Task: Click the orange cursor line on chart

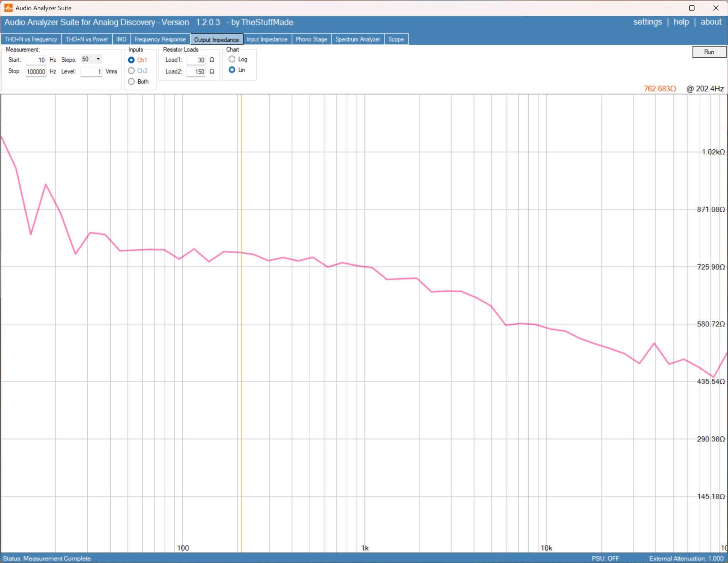Action: point(241,320)
